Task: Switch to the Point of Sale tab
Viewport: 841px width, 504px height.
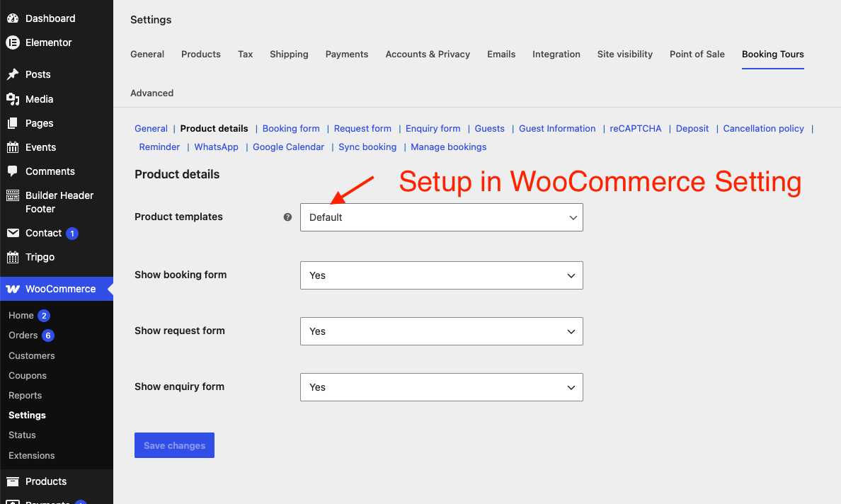Action: click(697, 55)
